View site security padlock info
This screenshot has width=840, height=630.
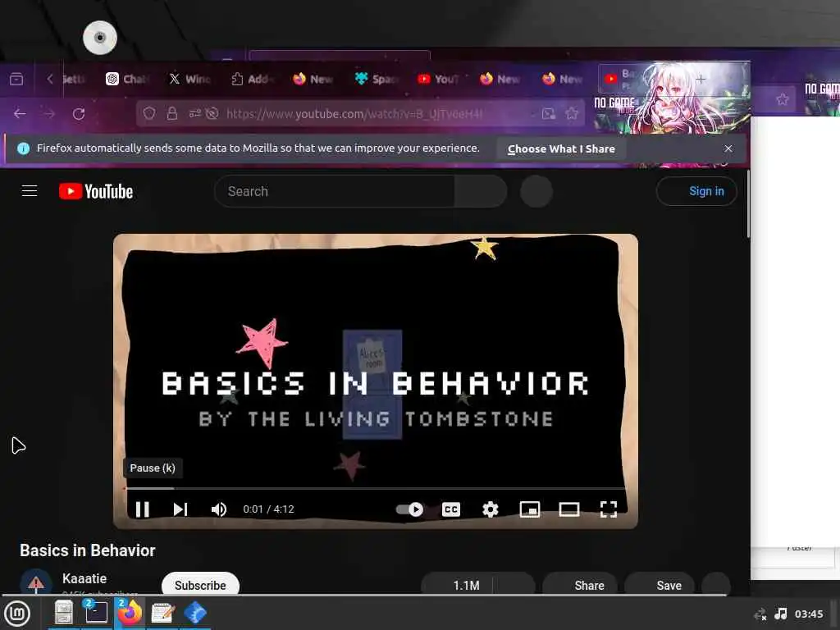[x=172, y=113]
